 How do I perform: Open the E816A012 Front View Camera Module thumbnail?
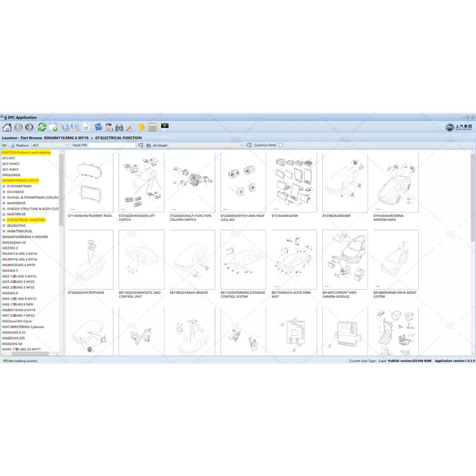[x=345, y=260]
